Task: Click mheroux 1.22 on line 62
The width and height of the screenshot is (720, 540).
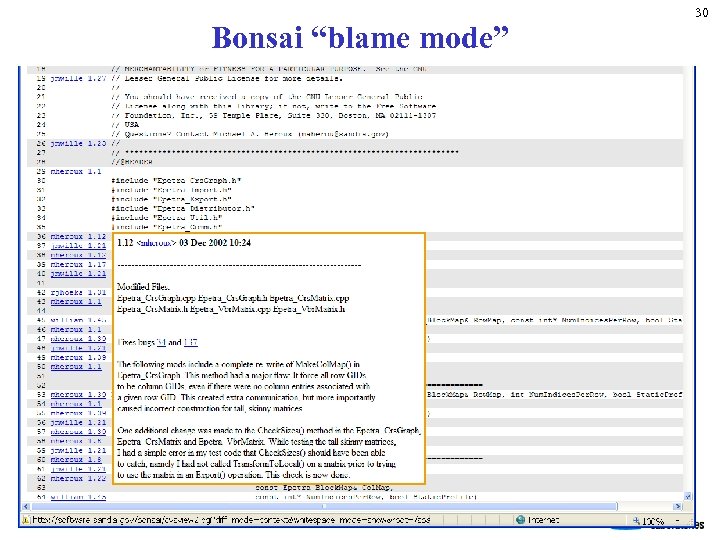Action: 78,478
